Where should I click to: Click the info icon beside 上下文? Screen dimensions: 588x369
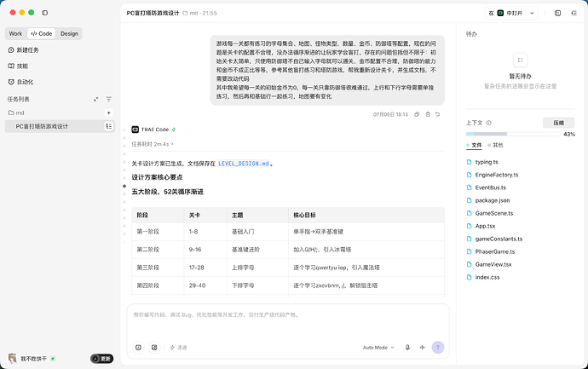tap(488, 123)
